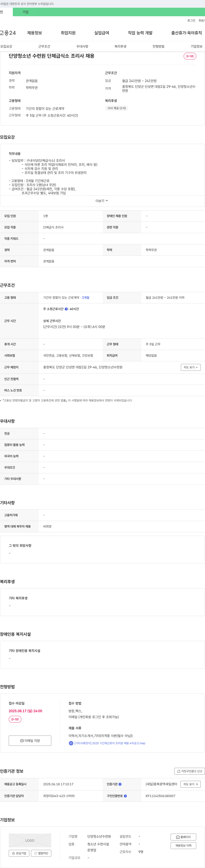Jump to 우대사항 section tab

click(x=82, y=47)
